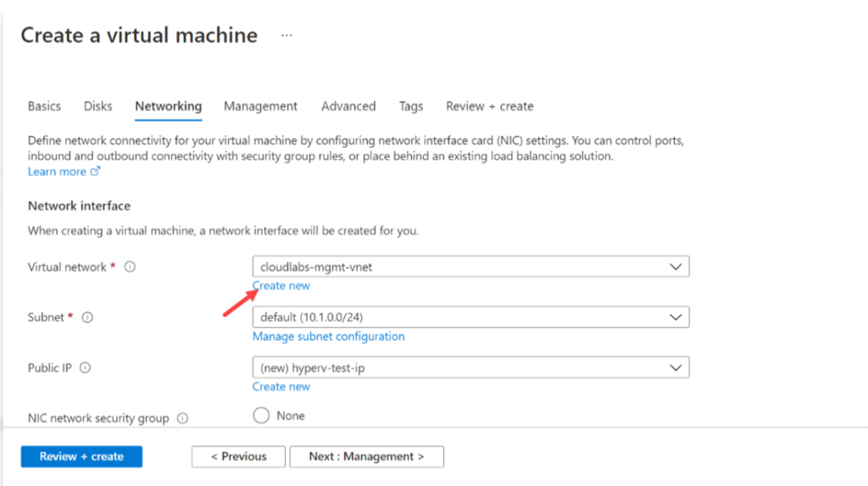Click the blue Review + create button
The image size is (868, 486).
[82, 456]
